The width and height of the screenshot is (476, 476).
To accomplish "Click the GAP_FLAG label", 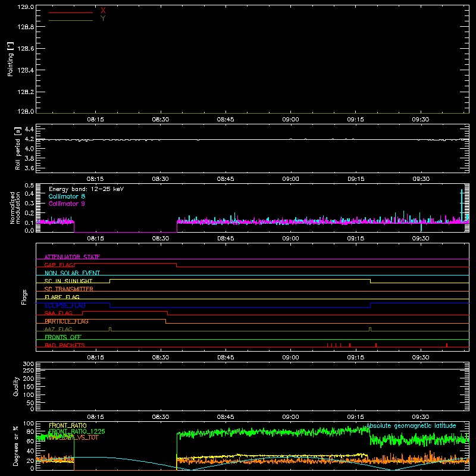I will [59, 265].
